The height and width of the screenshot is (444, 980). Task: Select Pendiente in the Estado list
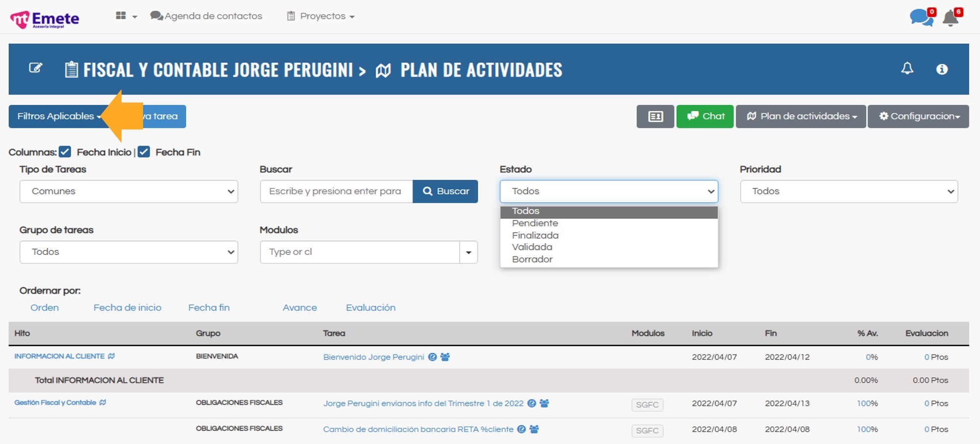(x=535, y=223)
